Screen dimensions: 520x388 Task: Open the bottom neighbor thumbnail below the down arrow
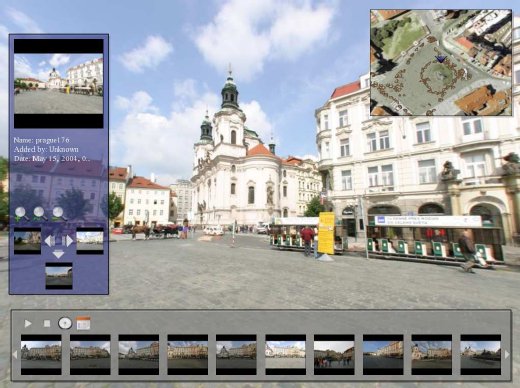click(59, 276)
